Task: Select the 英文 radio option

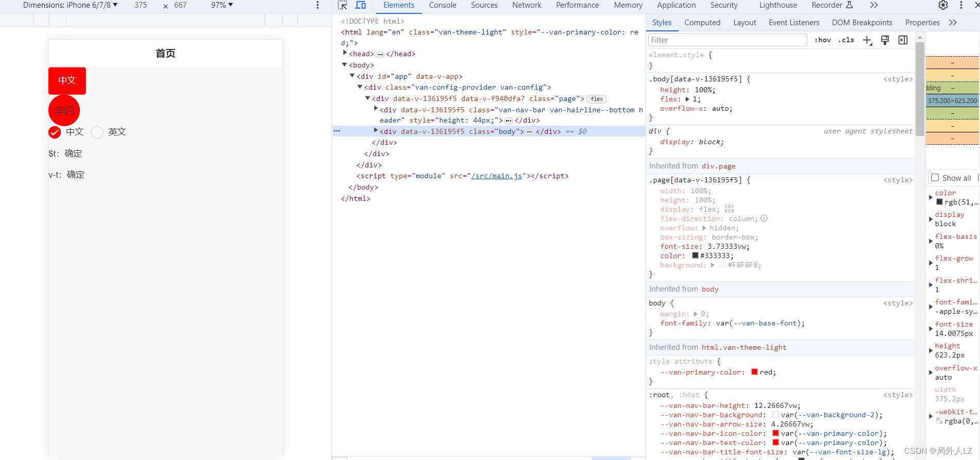Action: 97,132
